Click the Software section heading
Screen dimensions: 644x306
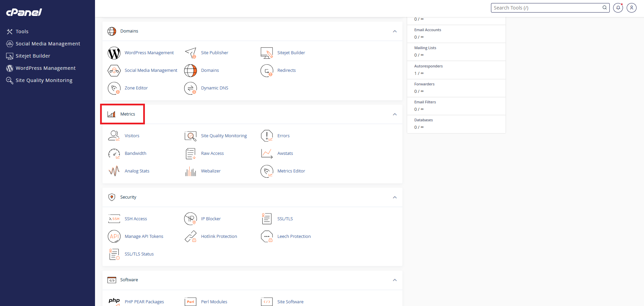[129, 280]
